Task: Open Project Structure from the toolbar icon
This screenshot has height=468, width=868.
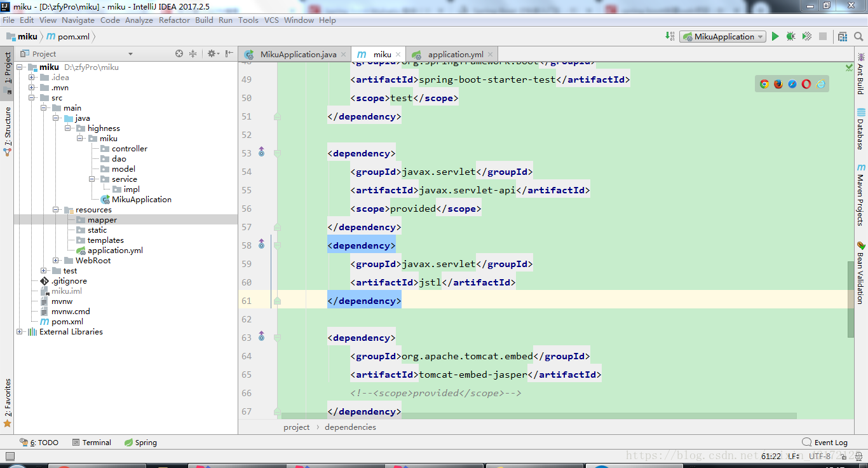Action: 843,37
